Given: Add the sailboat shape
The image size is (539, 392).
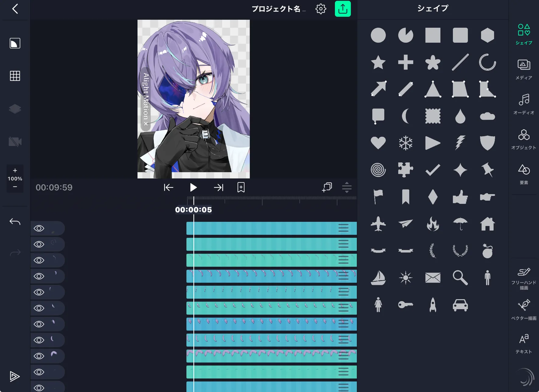Looking at the screenshot, I should pyautogui.click(x=378, y=278).
